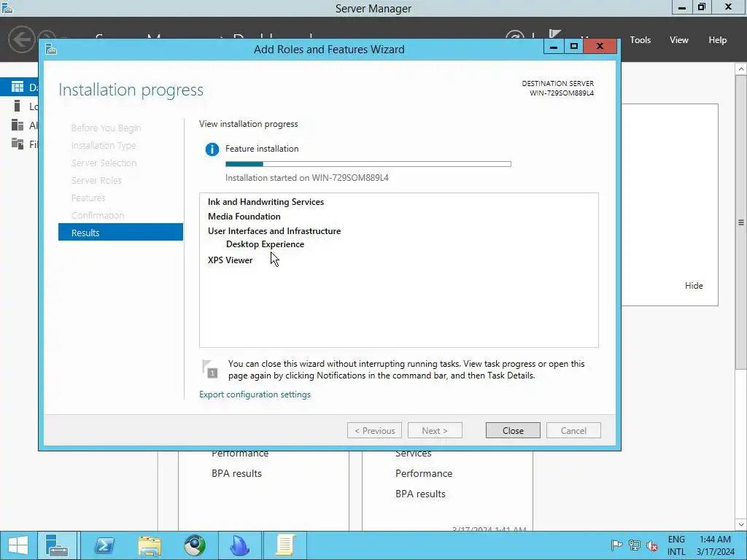This screenshot has width=747, height=560.
Task: Select the Server Roles step in wizard
Action: [96, 181]
